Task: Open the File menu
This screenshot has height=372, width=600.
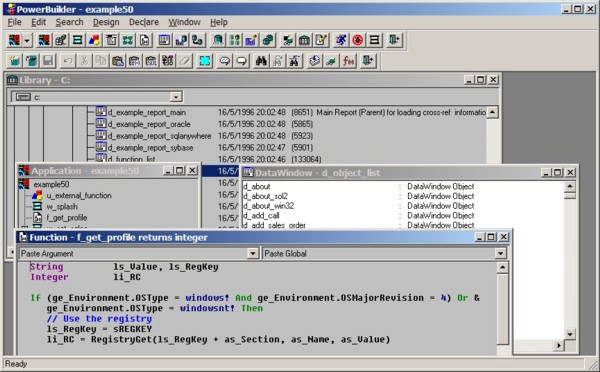Action: pyautogui.click(x=15, y=22)
